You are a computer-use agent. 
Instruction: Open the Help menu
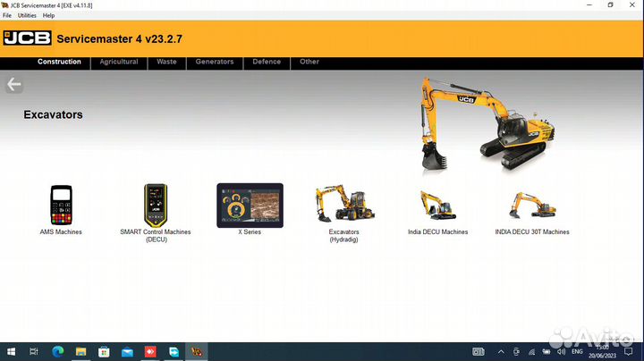point(48,15)
